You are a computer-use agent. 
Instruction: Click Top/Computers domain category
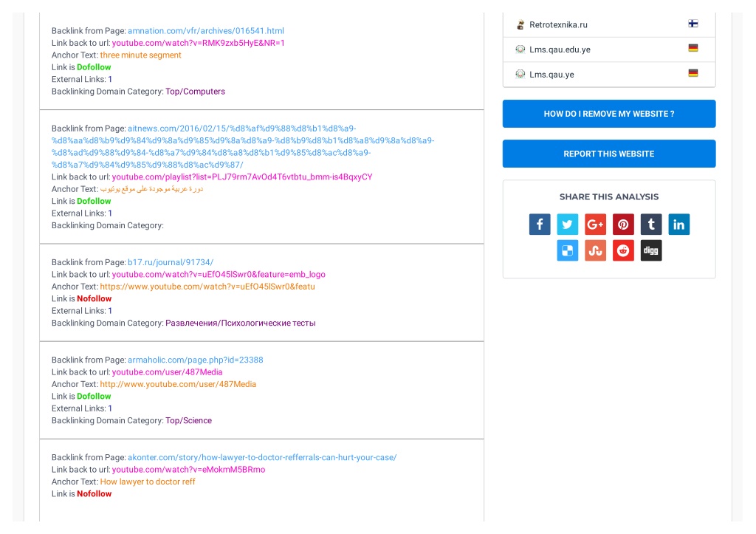(195, 92)
